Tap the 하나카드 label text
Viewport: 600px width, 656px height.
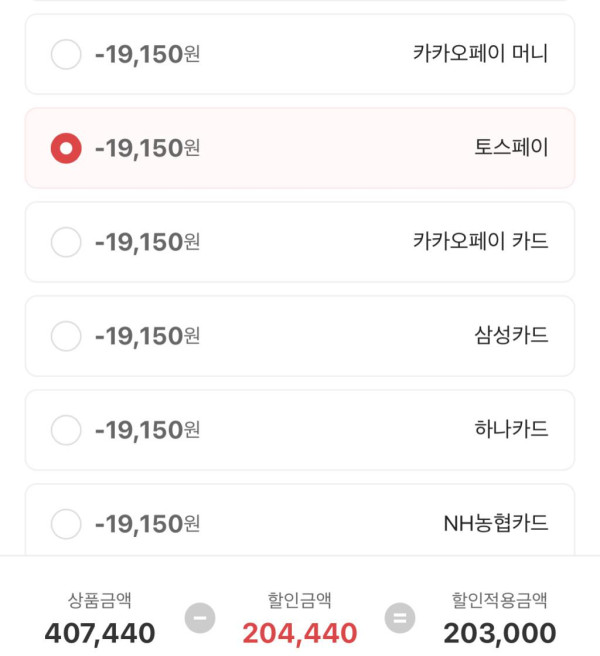511,430
